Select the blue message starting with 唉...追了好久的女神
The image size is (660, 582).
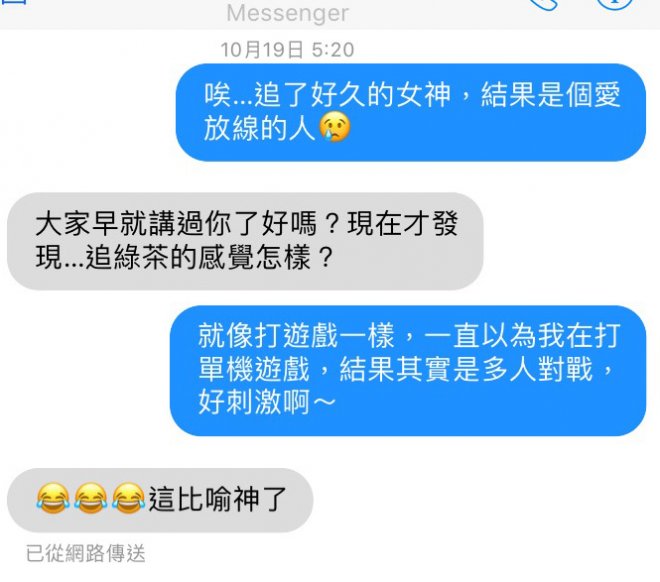(410, 112)
